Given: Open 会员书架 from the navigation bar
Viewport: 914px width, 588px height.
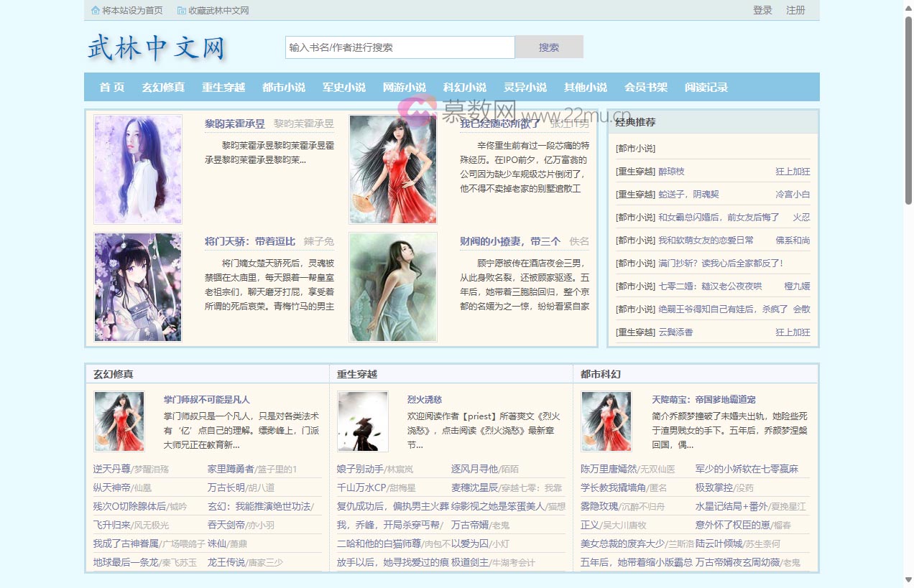Looking at the screenshot, I should pyautogui.click(x=646, y=87).
